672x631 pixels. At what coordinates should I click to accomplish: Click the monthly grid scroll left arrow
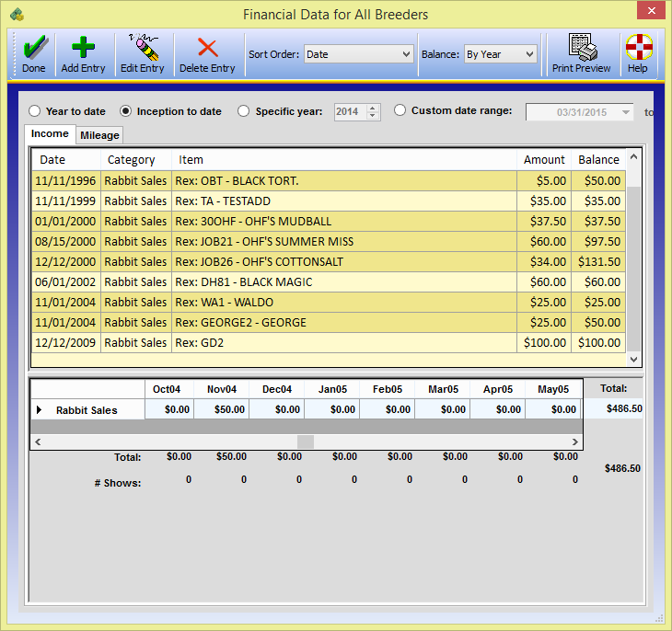(x=38, y=442)
